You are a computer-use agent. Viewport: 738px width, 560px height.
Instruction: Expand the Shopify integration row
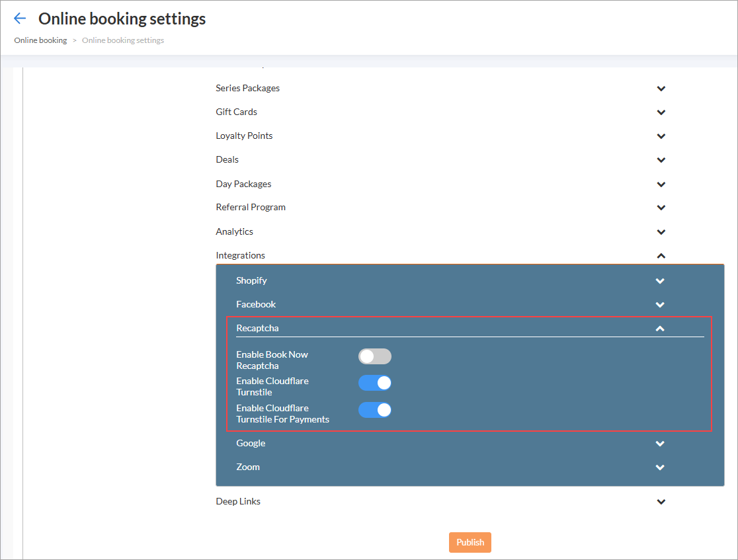[251, 280]
